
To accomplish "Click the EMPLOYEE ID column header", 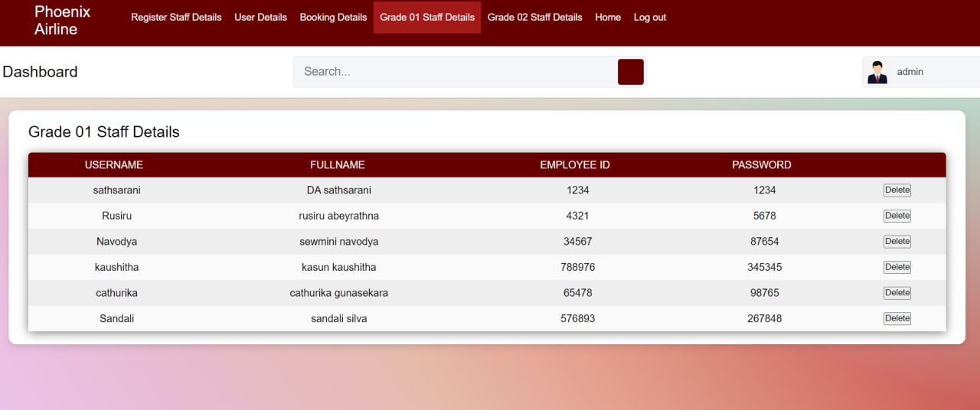I will tap(575, 164).
